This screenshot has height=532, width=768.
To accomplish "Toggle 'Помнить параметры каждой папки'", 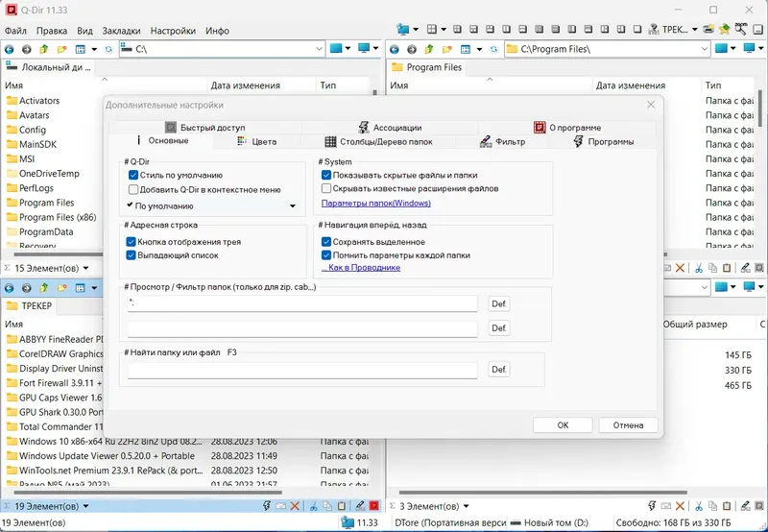I will 326,255.
